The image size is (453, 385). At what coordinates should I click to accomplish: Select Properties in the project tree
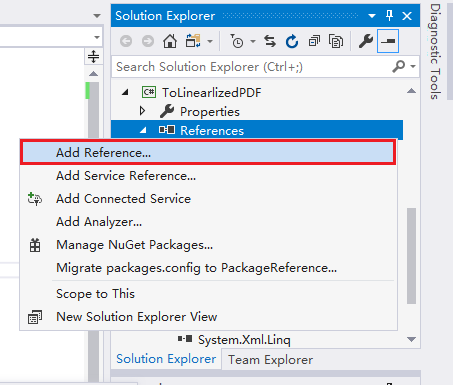[210, 112]
